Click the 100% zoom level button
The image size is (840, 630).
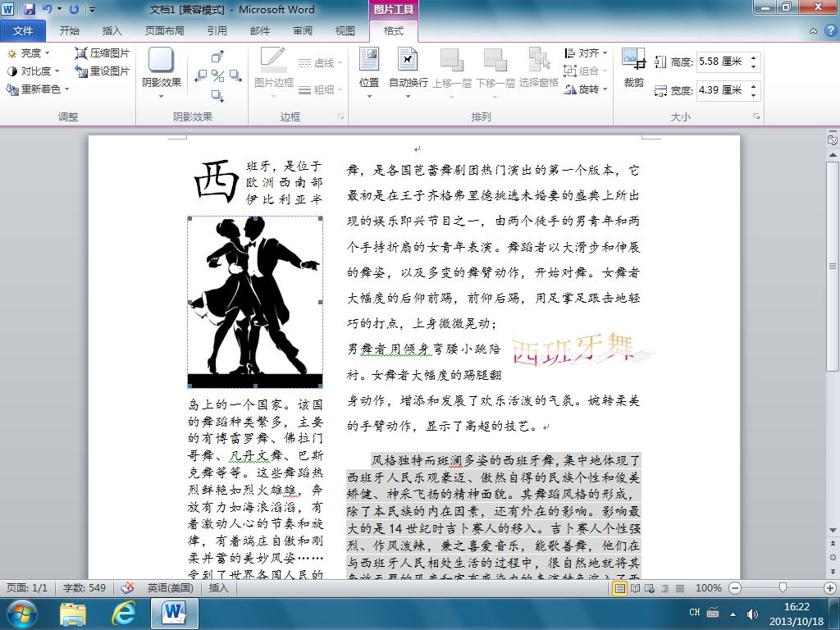pos(708,587)
